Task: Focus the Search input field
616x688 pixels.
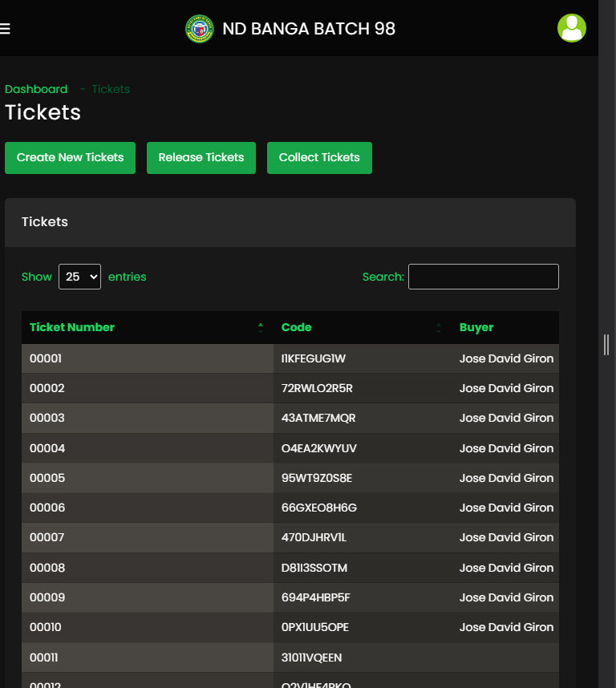Action: pos(483,277)
